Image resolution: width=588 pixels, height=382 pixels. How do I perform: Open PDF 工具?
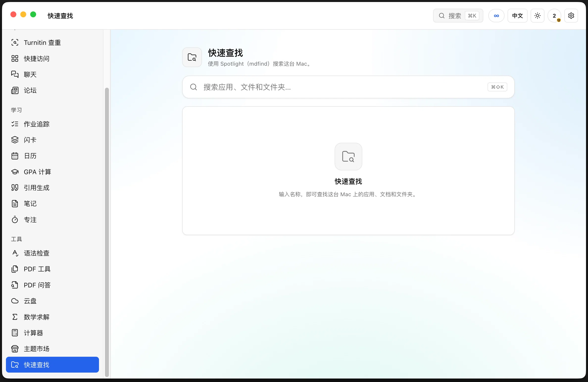pyautogui.click(x=52, y=269)
